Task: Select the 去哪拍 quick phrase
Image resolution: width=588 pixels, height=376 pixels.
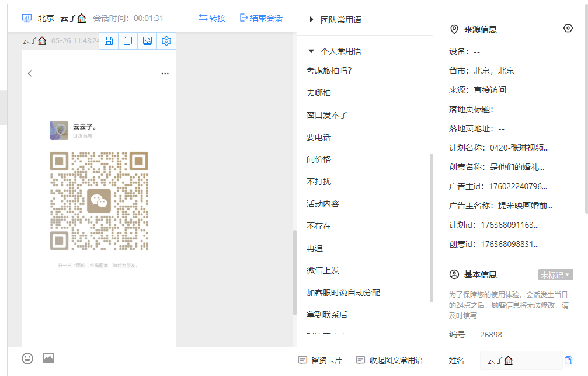Action: coord(319,93)
